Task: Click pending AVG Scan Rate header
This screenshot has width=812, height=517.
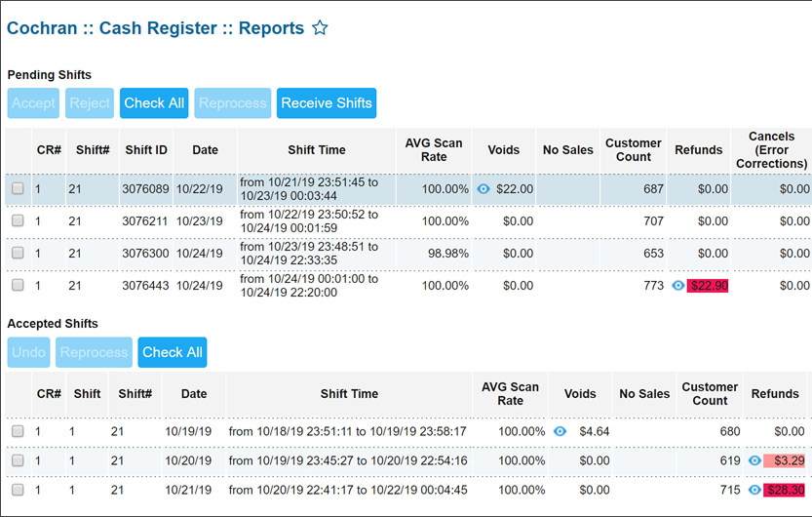Action: [434, 149]
